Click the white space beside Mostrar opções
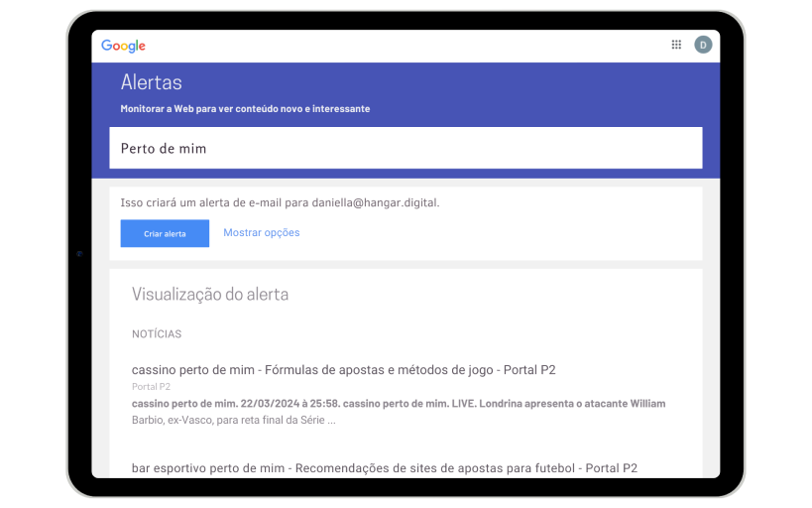812x508 pixels. click(497, 233)
